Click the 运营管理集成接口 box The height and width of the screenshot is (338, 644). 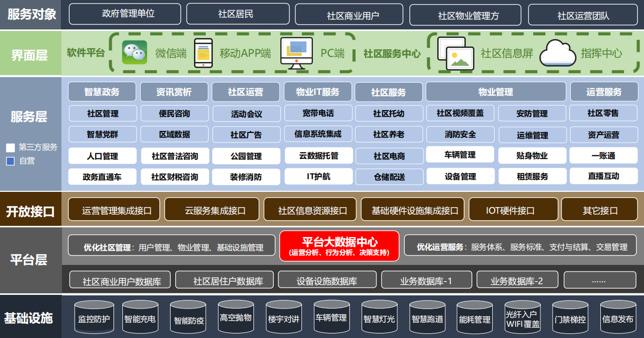click(114, 210)
